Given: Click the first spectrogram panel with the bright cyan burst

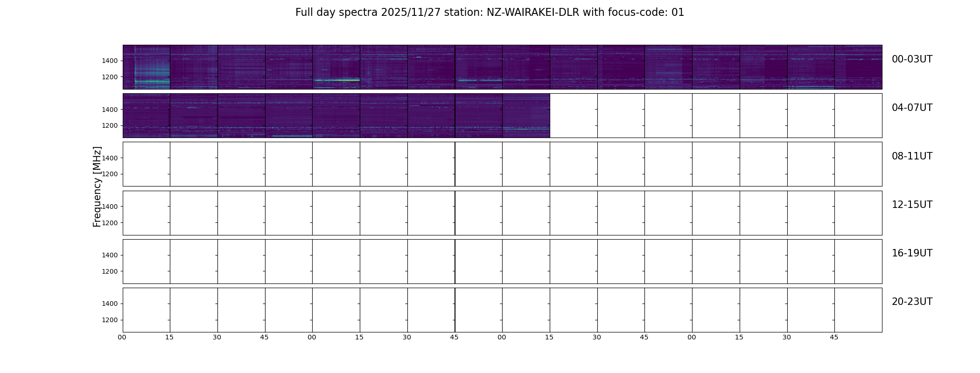Looking at the screenshot, I should pyautogui.click(x=147, y=67).
